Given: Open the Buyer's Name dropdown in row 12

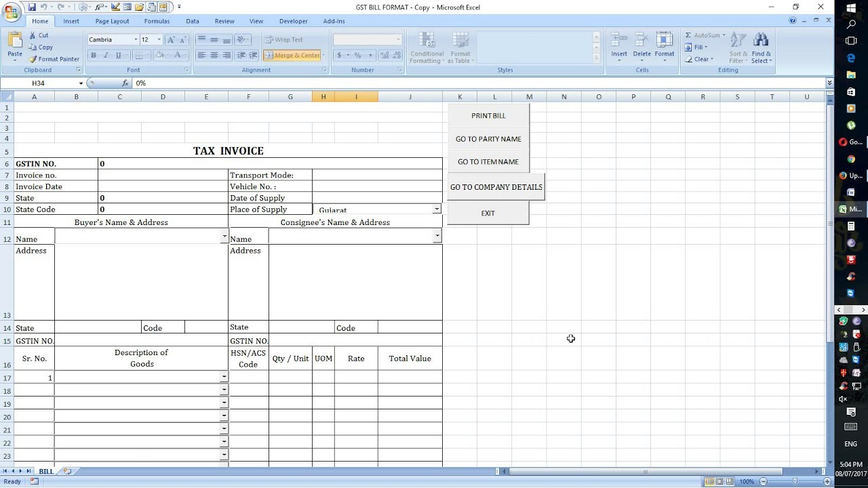Looking at the screenshot, I should click(224, 236).
